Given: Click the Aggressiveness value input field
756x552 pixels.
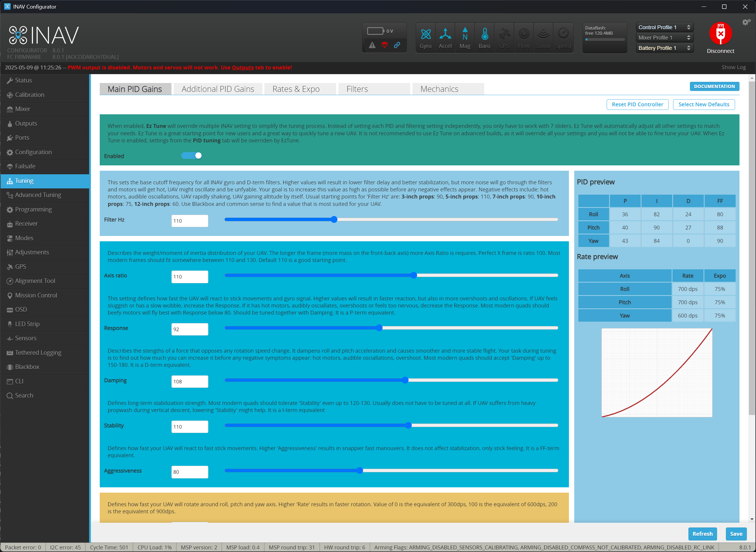Looking at the screenshot, I should point(190,472).
